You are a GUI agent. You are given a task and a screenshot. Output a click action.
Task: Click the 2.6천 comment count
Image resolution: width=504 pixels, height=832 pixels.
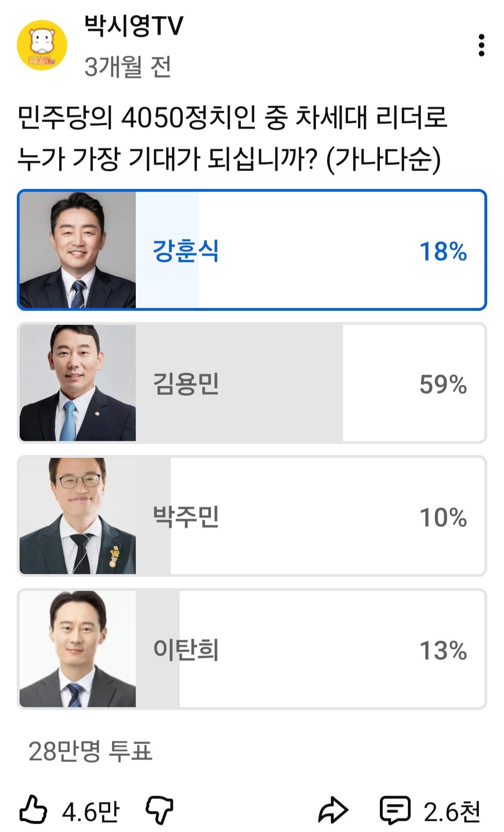(452, 811)
